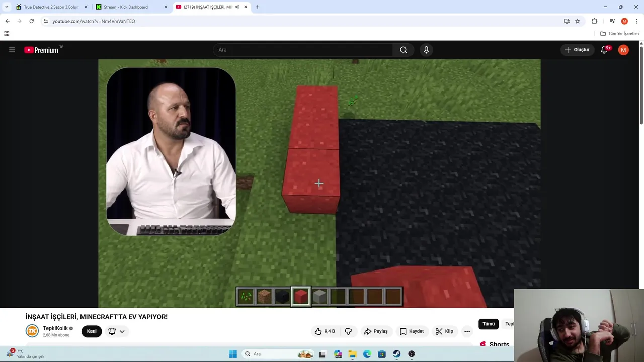Image resolution: width=644 pixels, height=362 pixels.
Task: Open TepkiKolik channel name link
Action: (55, 328)
